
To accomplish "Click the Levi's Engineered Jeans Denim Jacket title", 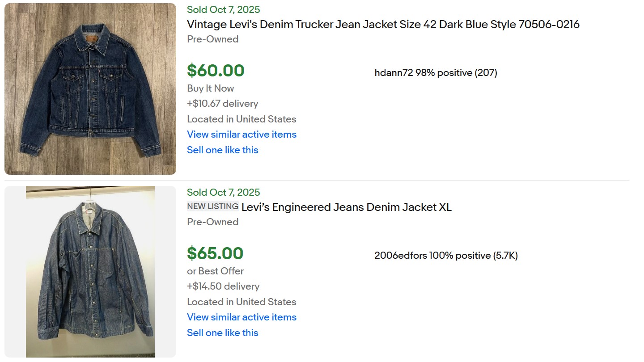I will point(346,207).
